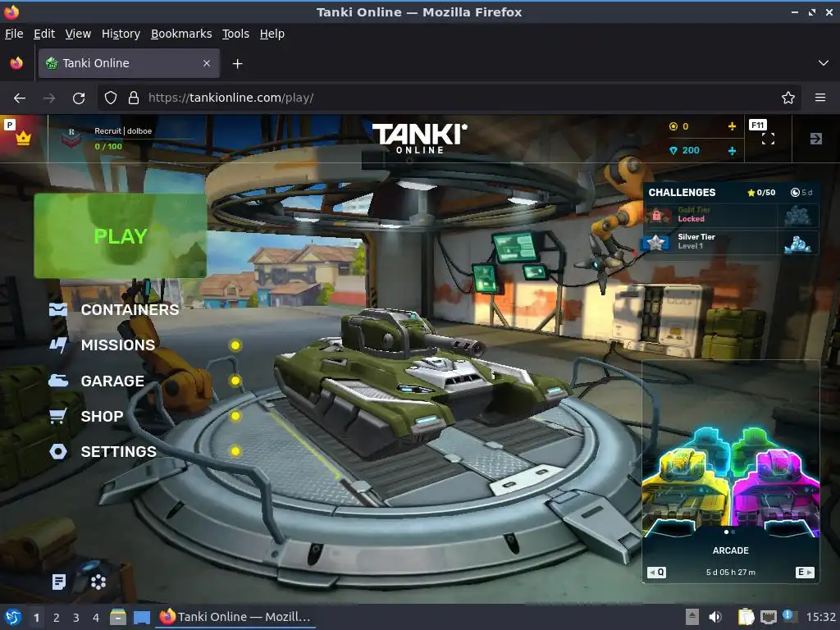840x630 pixels.
Task: Select the locked Gold Tier row
Action: click(x=731, y=216)
